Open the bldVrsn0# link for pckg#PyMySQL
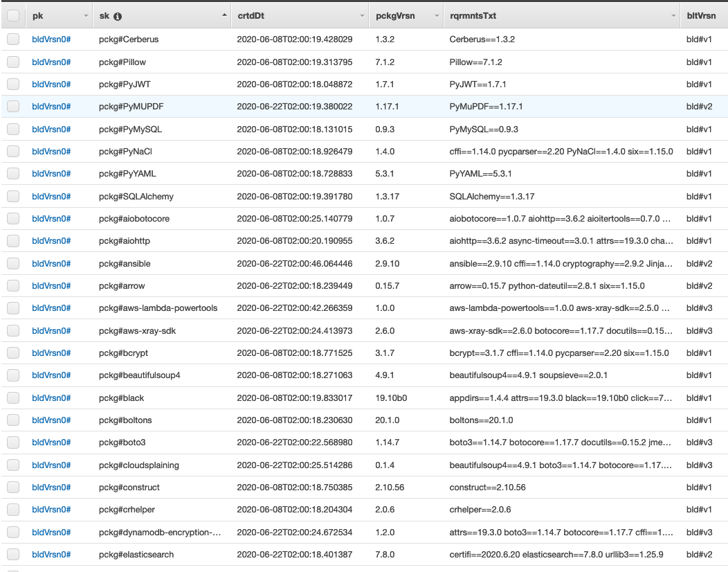This screenshot has height=572, width=728. [51, 129]
